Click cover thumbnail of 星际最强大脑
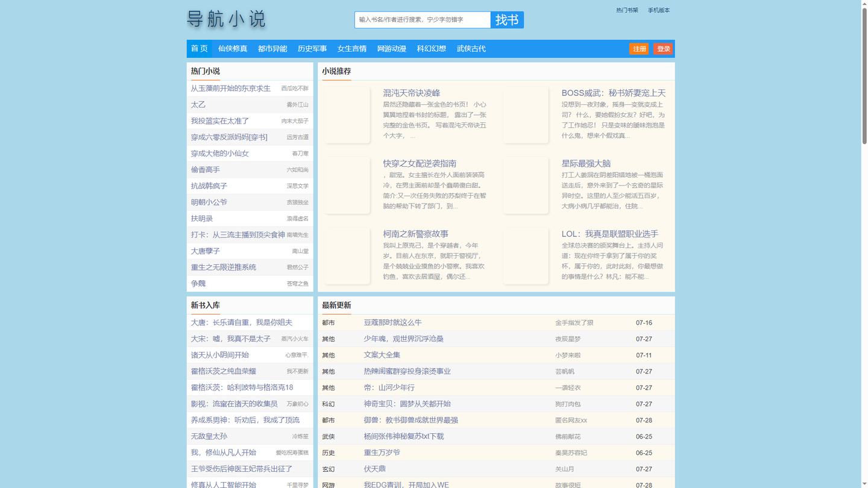The height and width of the screenshot is (488, 868). tap(526, 185)
